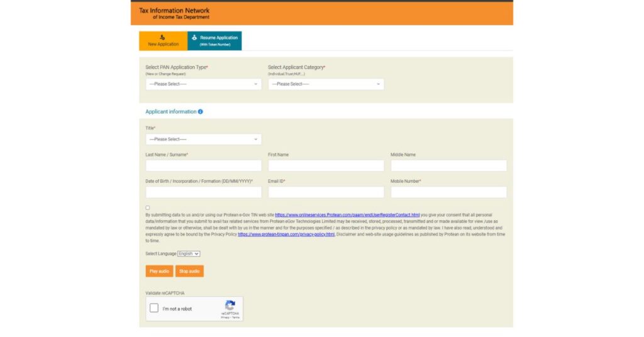Focus the Date of Birth input field
This screenshot has height=337, width=644.
(x=203, y=192)
